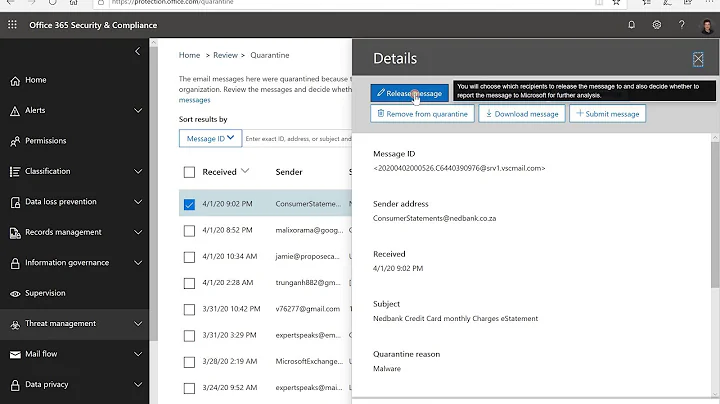Click the Data loss prevention lock icon
The height and width of the screenshot is (404, 720).
click(15, 202)
